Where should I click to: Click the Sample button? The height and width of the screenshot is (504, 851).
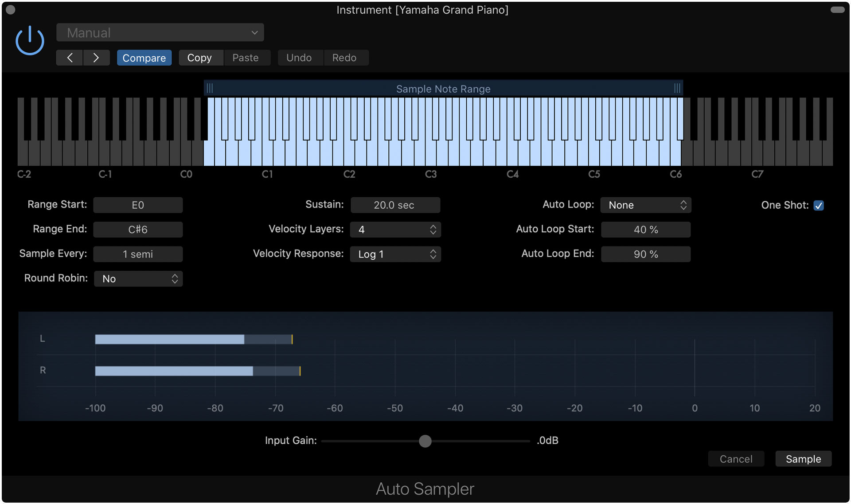(x=803, y=459)
